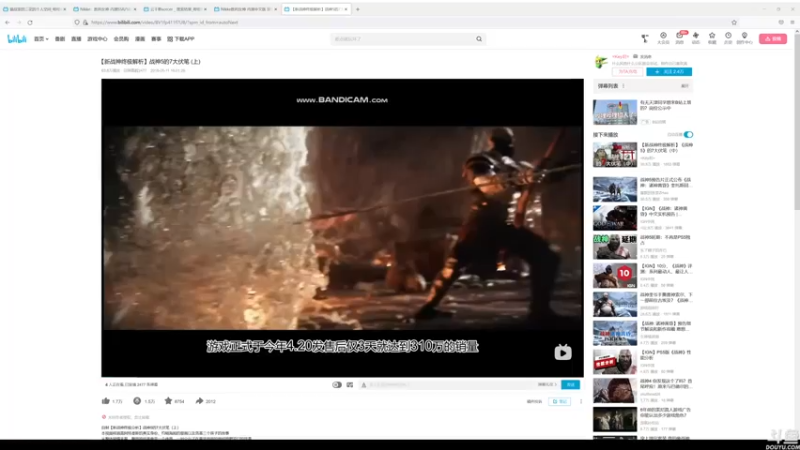Image resolution: width=800 pixels, height=450 pixels.
Task: Click the uploader's avatar image
Action: tap(601, 62)
